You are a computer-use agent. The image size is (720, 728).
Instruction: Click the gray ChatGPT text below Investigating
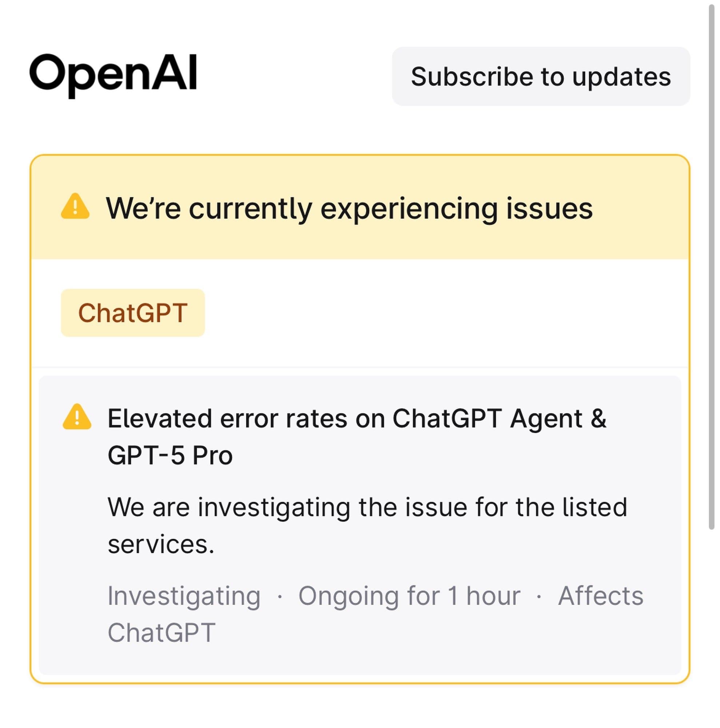click(x=162, y=632)
